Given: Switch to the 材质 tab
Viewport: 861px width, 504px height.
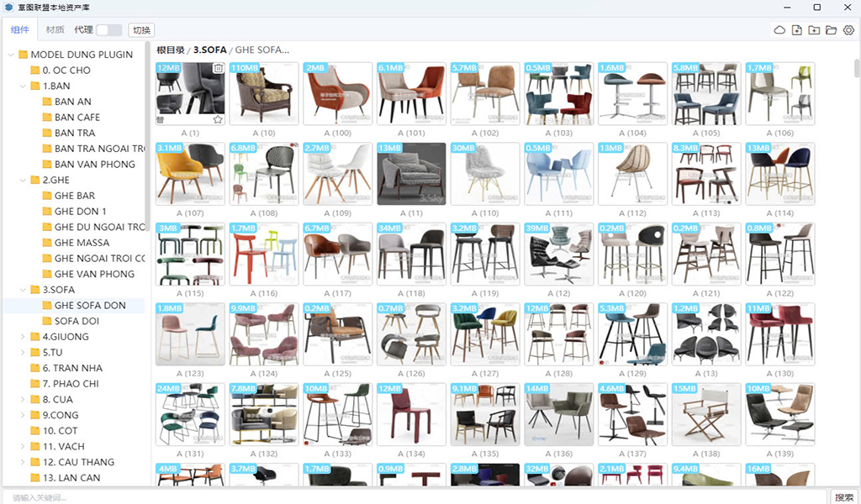Looking at the screenshot, I should [55, 30].
